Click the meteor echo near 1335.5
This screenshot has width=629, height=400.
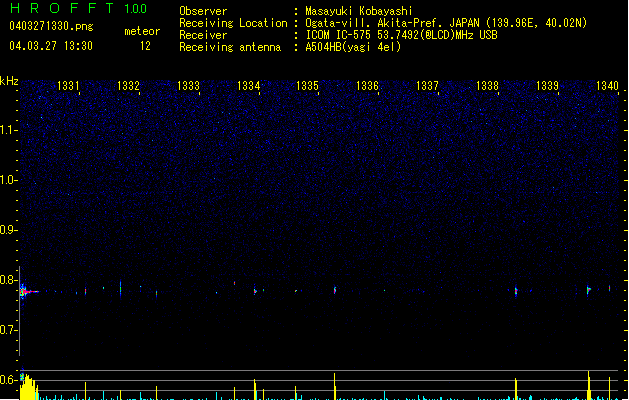[335, 290]
